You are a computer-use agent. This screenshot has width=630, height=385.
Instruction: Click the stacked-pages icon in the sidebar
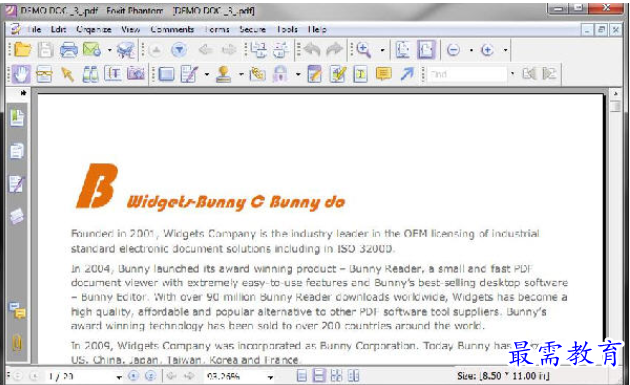[17, 151]
